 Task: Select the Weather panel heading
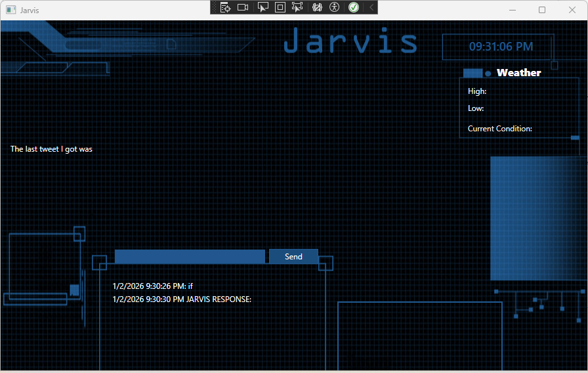(x=518, y=73)
